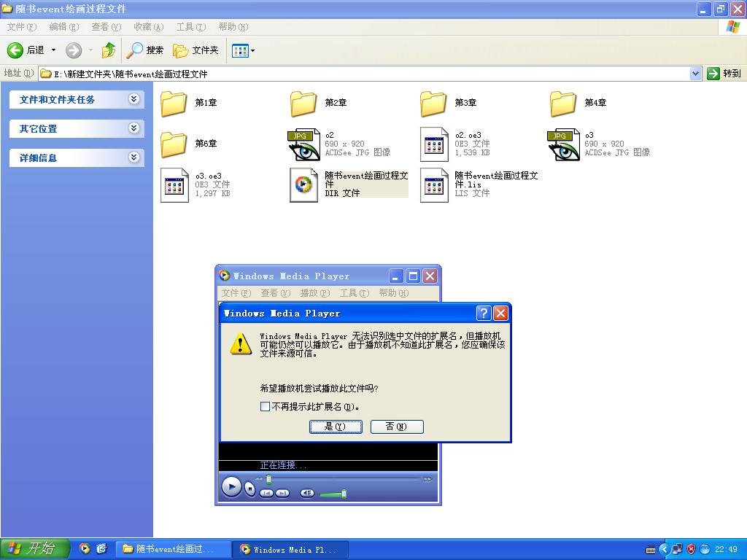Open the 开始 Start menu
The width and height of the screenshot is (747, 560).
pyautogui.click(x=34, y=549)
